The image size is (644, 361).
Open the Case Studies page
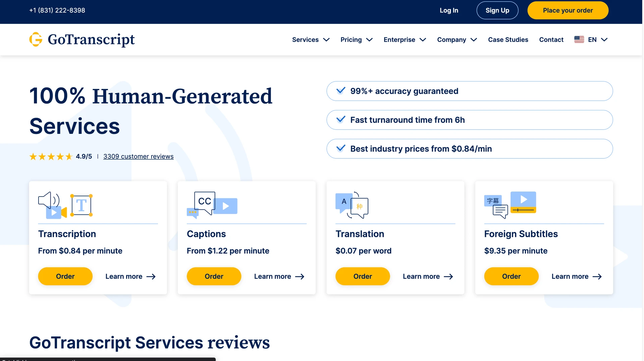point(508,40)
